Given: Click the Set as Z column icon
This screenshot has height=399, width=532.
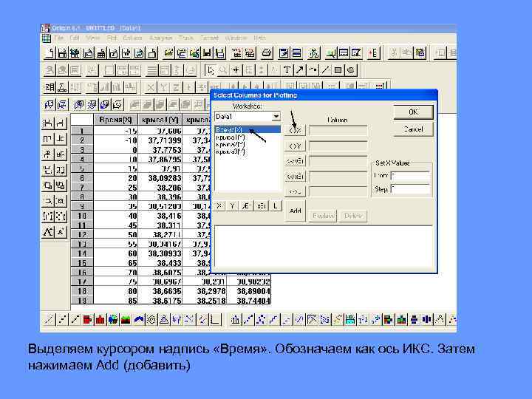Looking at the screenshot, I should 176,87.
